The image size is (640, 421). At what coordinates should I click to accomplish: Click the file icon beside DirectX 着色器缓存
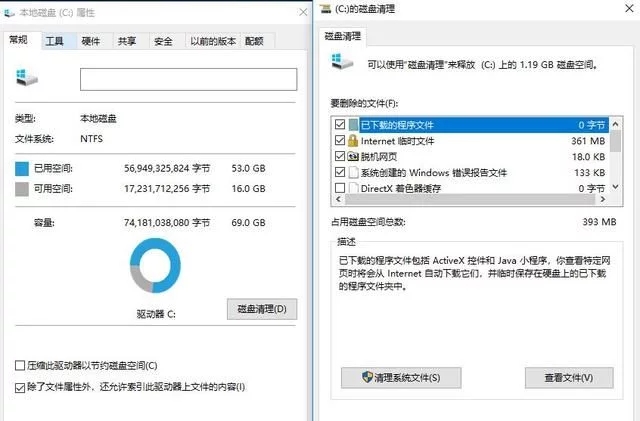[x=353, y=188]
